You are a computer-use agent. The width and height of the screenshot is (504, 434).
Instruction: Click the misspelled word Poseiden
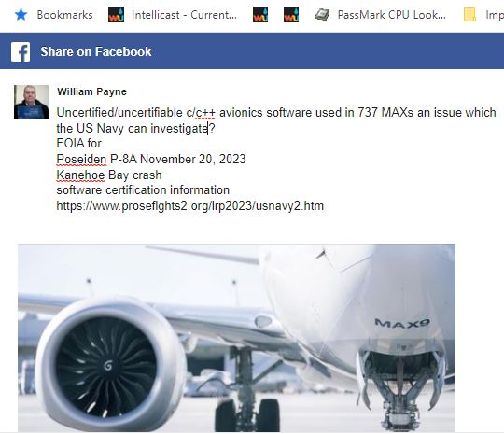click(x=81, y=159)
